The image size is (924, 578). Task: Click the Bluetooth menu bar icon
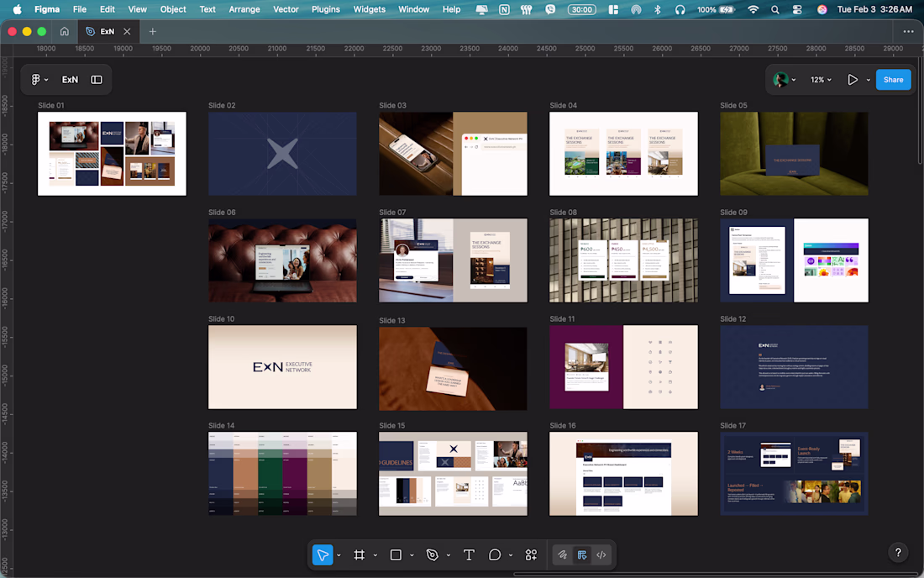tap(658, 9)
